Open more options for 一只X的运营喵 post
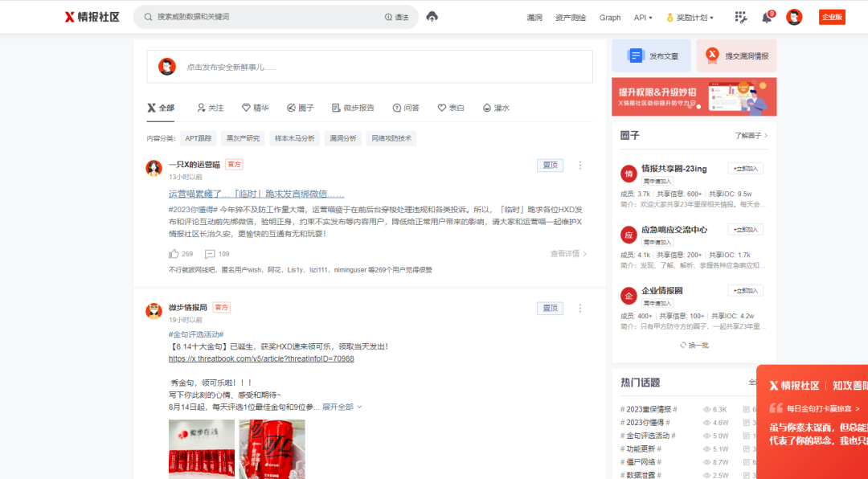Screen dimensions: 868x479 (x=580, y=165)
